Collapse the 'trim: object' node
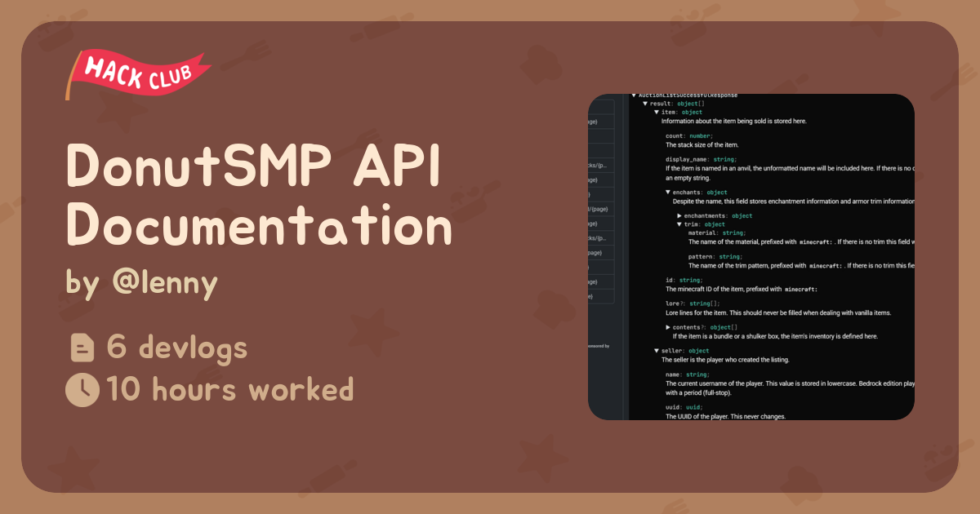The image size is (980, 514). click(x=679, y=224)
